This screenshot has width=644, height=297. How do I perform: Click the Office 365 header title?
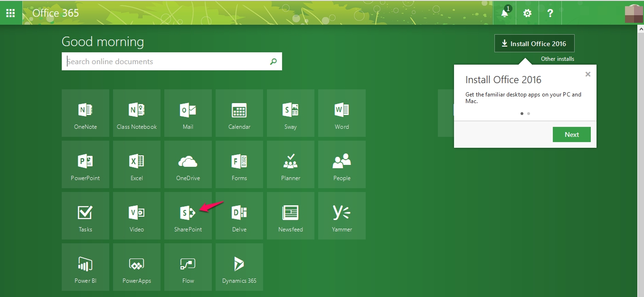[x=56, y=13]
